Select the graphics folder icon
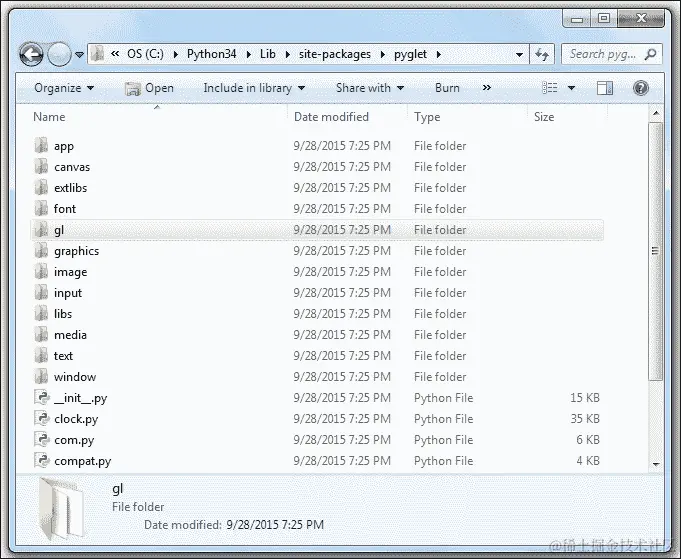 (x=41, y=250)
